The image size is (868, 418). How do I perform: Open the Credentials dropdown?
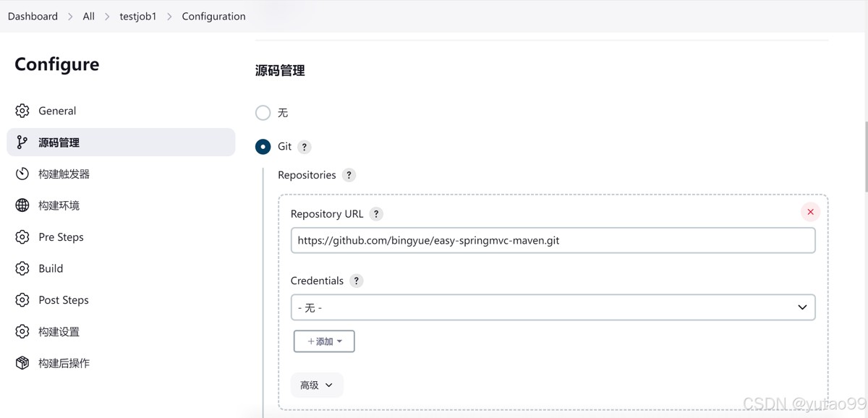pyautogui.click(x=553, y=307)
